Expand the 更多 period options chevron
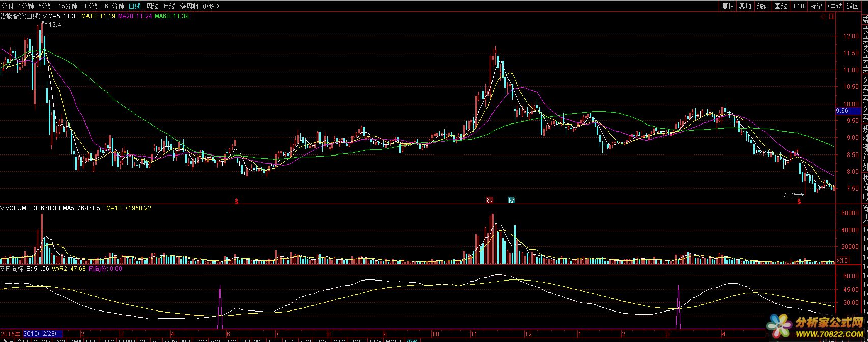 [x=211, y=6]
